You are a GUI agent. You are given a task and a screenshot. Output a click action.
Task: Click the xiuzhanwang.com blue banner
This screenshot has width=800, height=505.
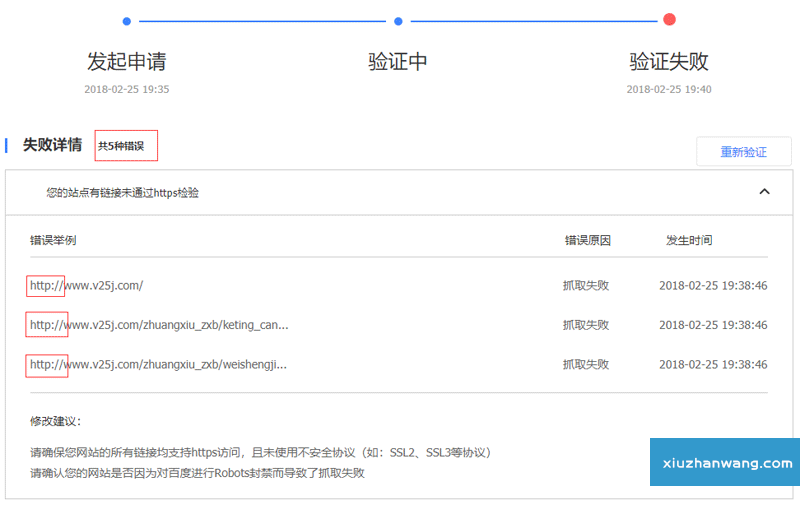(725, 463)
